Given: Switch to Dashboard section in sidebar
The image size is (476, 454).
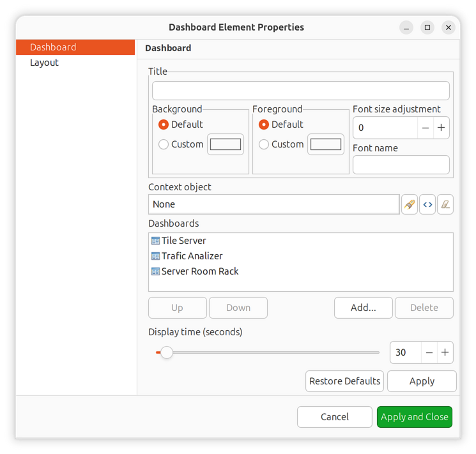Looking at the screenshot, I should [53, 47].
